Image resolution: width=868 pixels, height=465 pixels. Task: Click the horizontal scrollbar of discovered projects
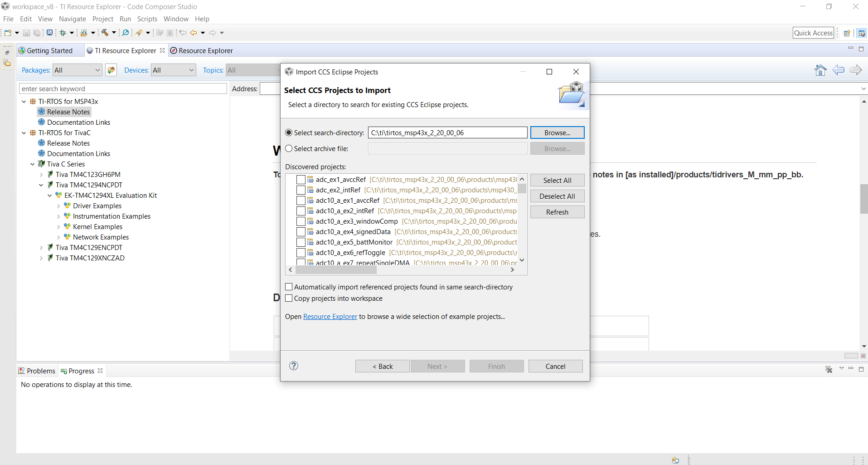tap(336, 269)
